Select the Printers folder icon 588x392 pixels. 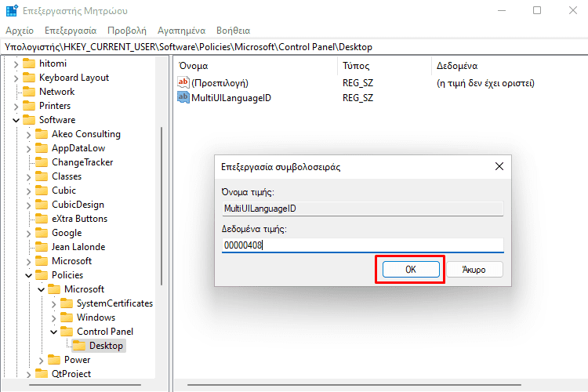(x=29, y=106)
